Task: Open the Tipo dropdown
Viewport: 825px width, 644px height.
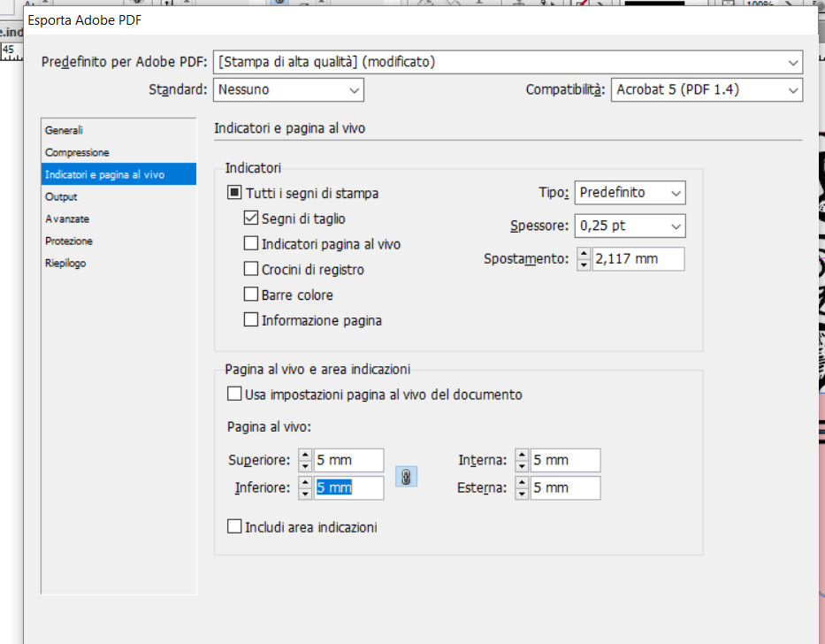Action: tap(630, 193)
